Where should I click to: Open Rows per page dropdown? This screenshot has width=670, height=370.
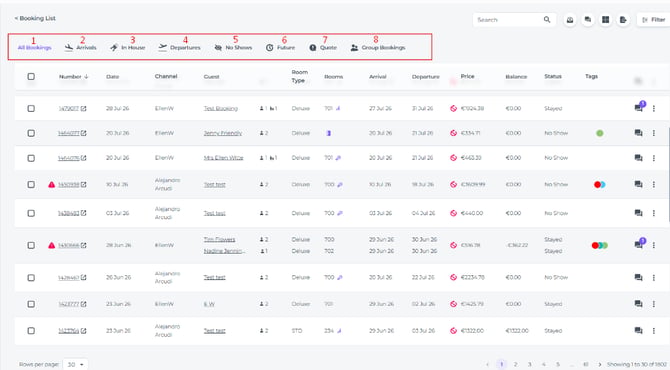click(75, 364)
